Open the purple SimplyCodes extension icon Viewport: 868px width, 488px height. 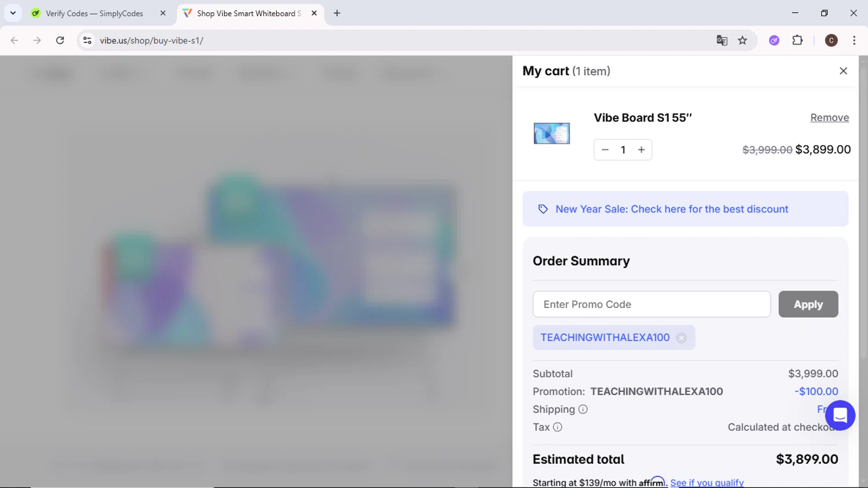[774, 41]
